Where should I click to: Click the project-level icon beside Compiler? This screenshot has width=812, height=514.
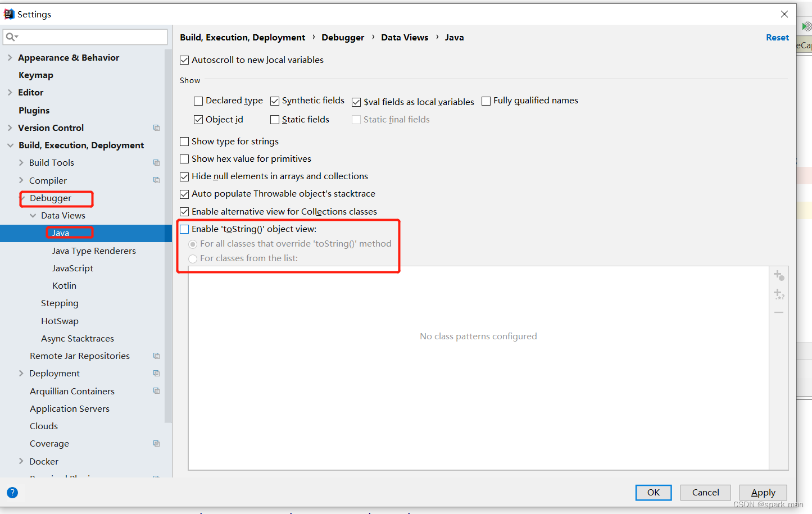156,180
